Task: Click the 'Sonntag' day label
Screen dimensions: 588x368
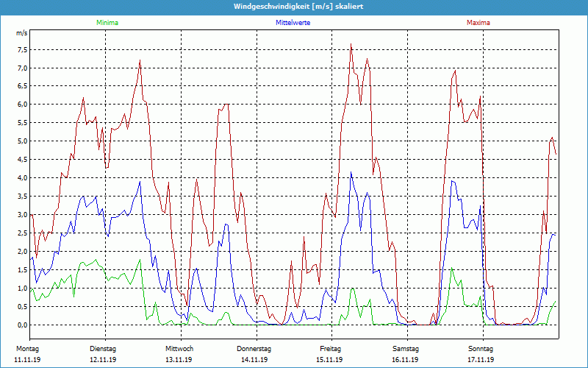Action: point(481,349)
